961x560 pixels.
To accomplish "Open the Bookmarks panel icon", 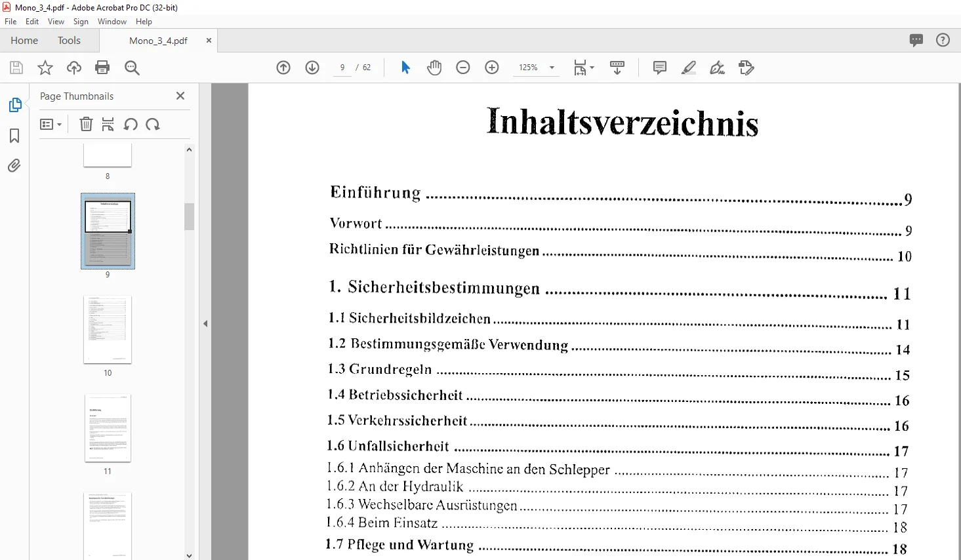I will pyautogui.click(x=14, y=136).
